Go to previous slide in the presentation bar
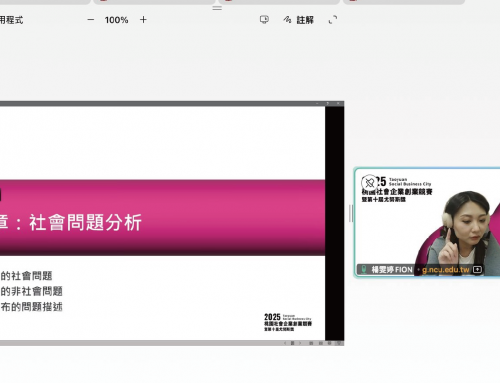Viewport: 500px width, 383px height. pyautogui.click(x=285, y=343)
